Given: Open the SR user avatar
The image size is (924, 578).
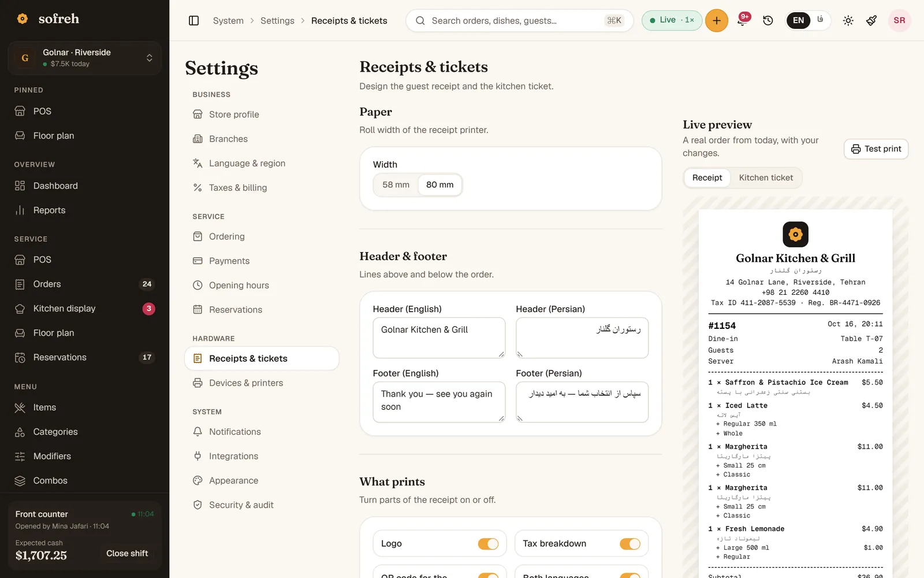Looking at the screenshot, I should (x=899, y=21).
